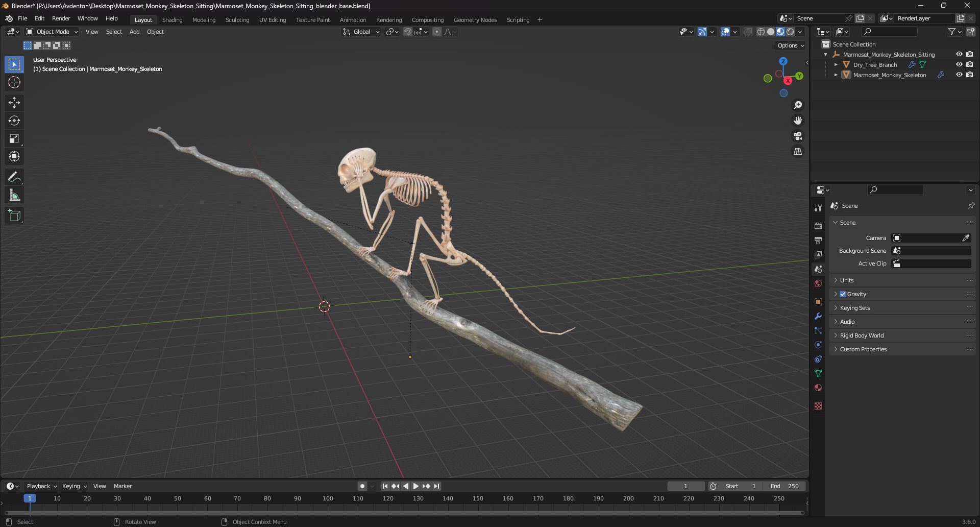This screenshot has width=980, height=527.
Task: Select the Annotate tool
Action: coord(14,177)
